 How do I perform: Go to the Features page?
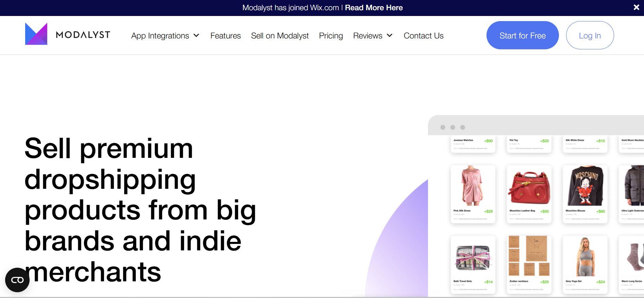(226, 36)
